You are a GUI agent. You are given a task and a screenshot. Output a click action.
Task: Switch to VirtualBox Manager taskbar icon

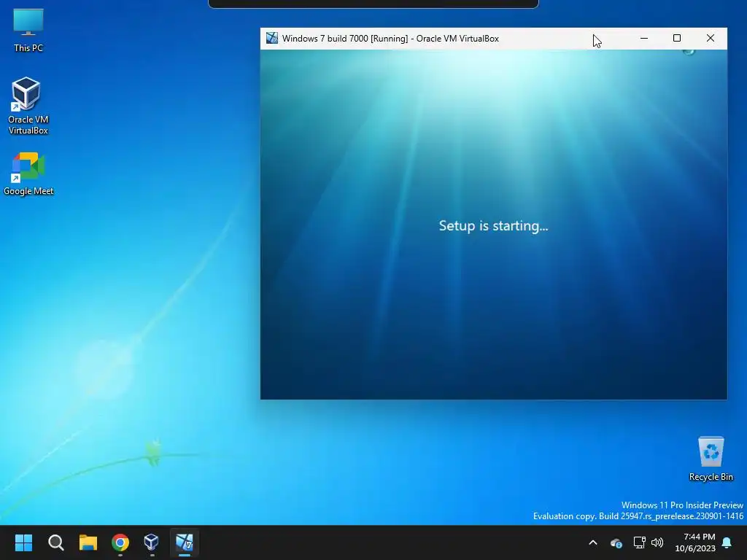(152, 542)
